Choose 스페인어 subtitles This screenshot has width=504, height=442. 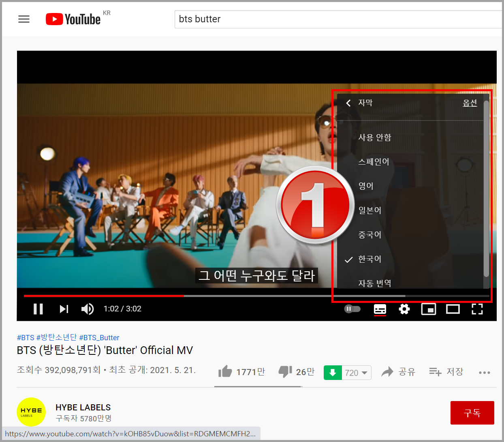pyautogui.click(x=410, y=162)
